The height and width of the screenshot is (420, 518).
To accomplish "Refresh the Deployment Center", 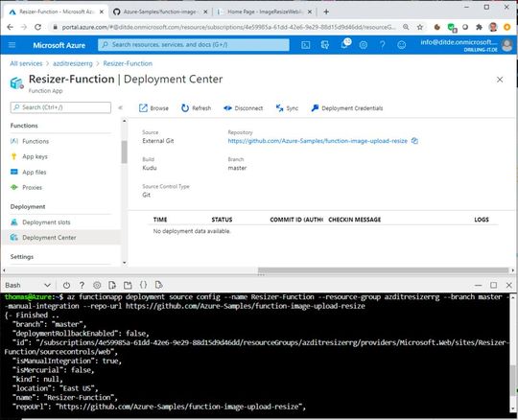I will (196, 108).
